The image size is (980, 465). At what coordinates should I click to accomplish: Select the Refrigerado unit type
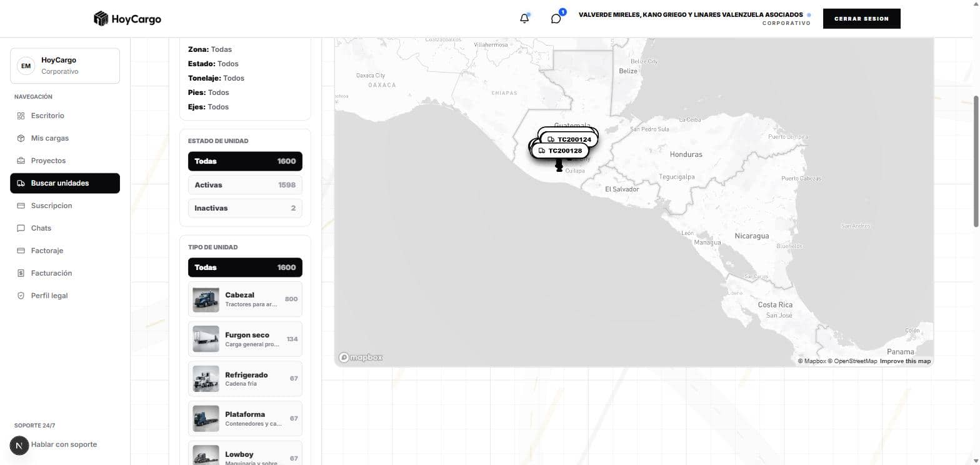[x=245, y=379]
